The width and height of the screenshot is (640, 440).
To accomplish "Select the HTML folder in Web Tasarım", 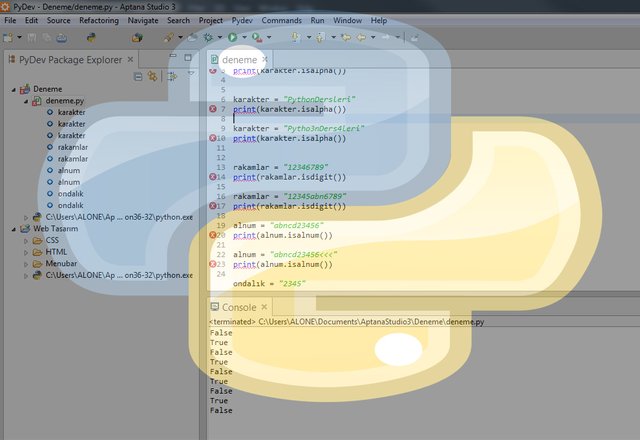I will coord(56,252).
